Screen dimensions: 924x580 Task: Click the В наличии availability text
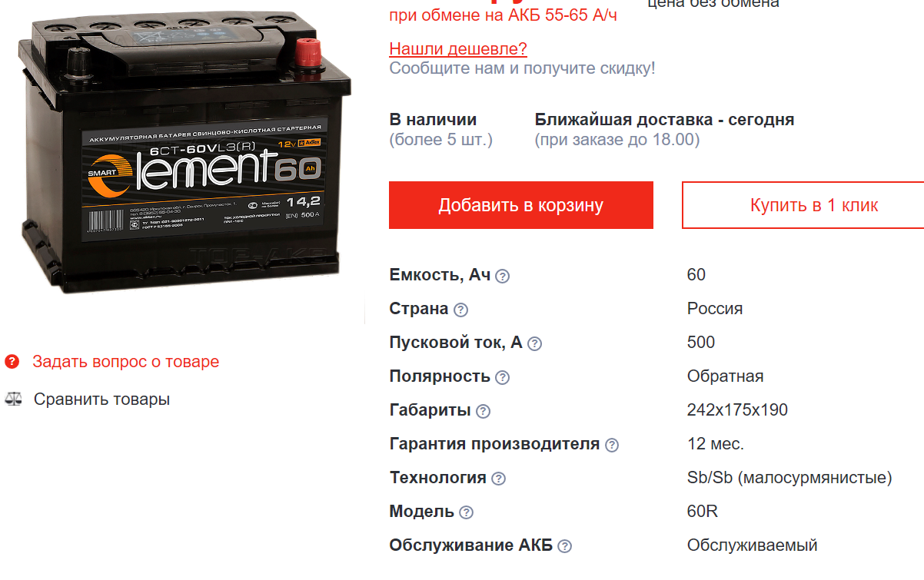pos(433,120)
